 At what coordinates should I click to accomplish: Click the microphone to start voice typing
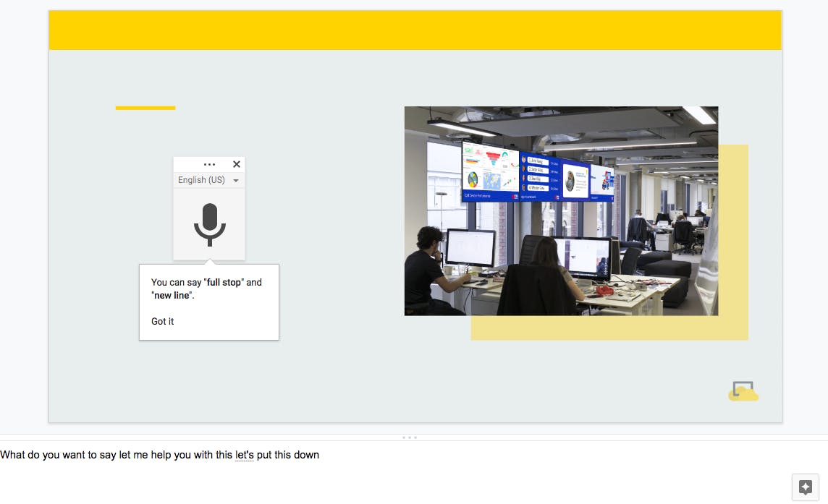click(210, 225)
